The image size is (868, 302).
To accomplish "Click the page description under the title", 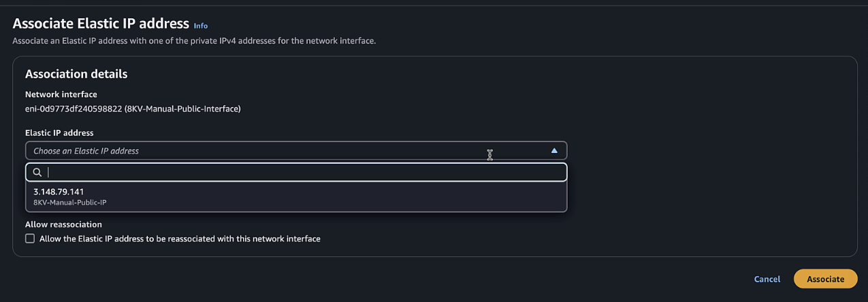I will pos(194,41).
